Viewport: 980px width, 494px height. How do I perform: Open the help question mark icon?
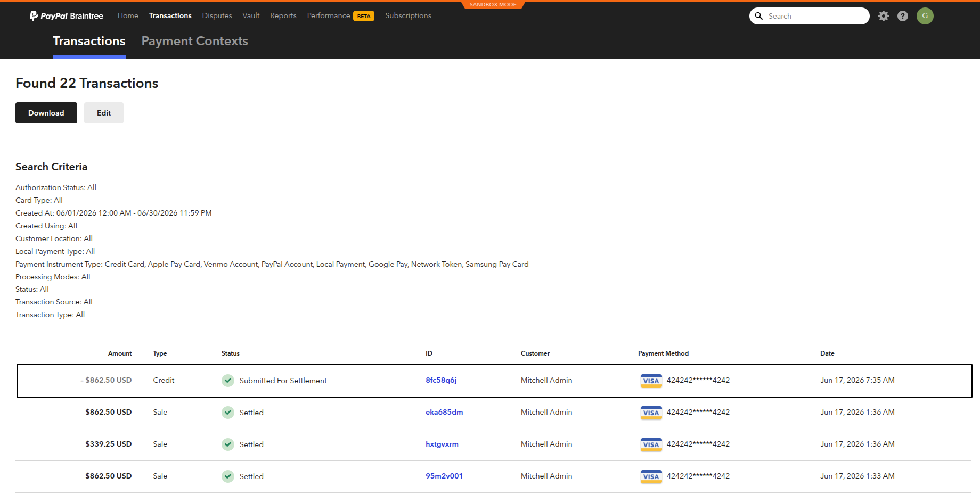point(903,16)
